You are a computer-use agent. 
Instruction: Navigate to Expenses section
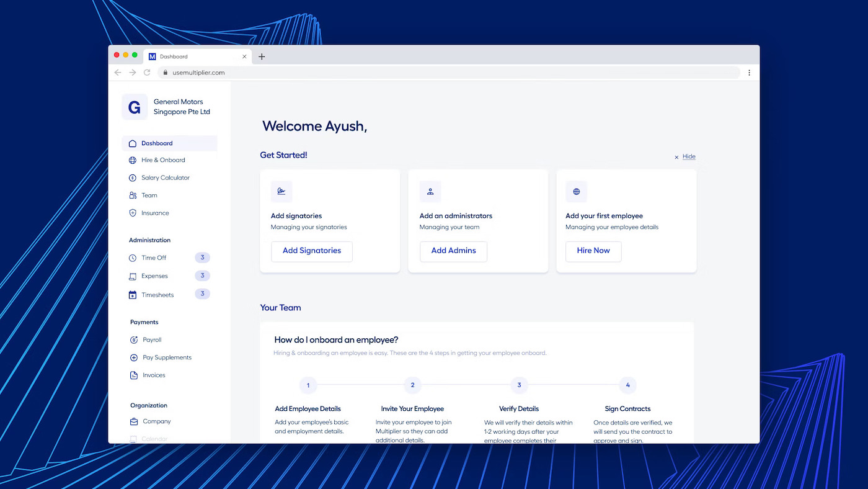[154, 276]
